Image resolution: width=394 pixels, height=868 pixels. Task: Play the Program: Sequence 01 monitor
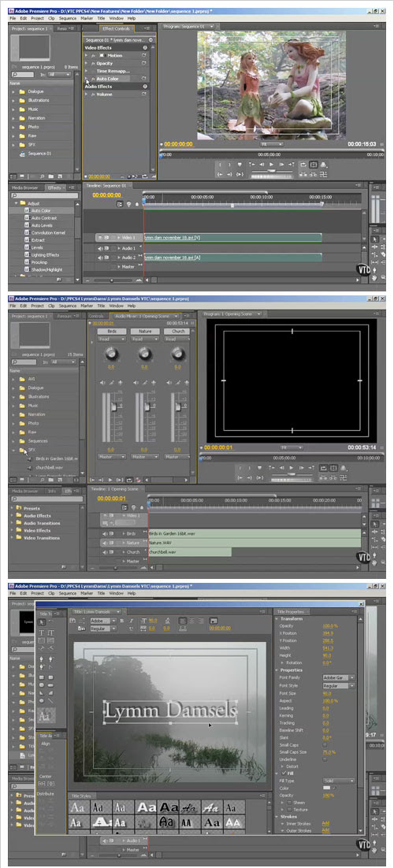272,165
